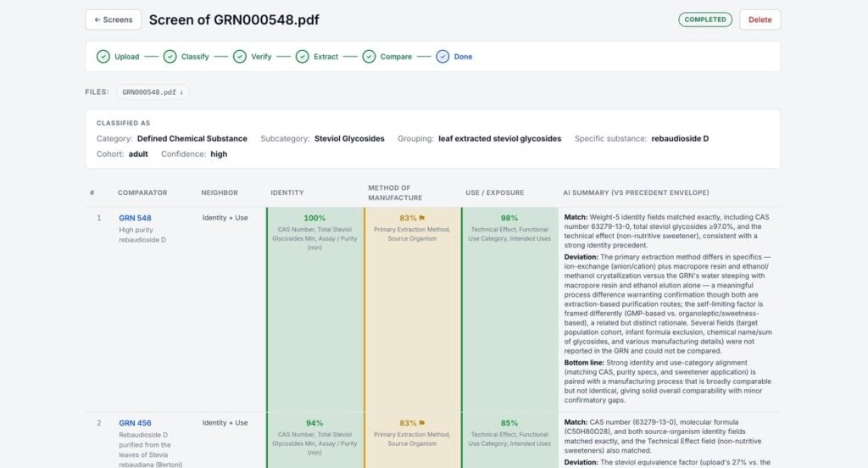Select the Upload step label

(x=127, y=57)
